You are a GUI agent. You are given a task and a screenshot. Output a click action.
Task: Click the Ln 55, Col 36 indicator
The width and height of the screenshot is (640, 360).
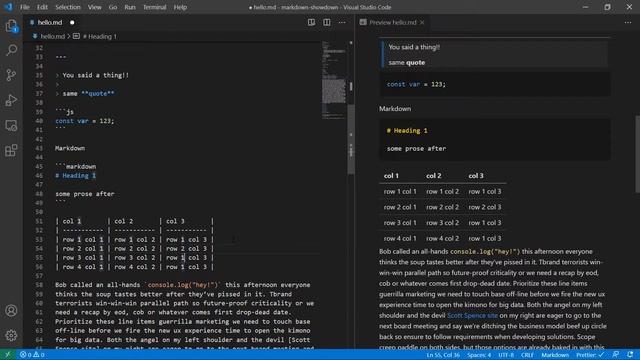click(443, 355)
